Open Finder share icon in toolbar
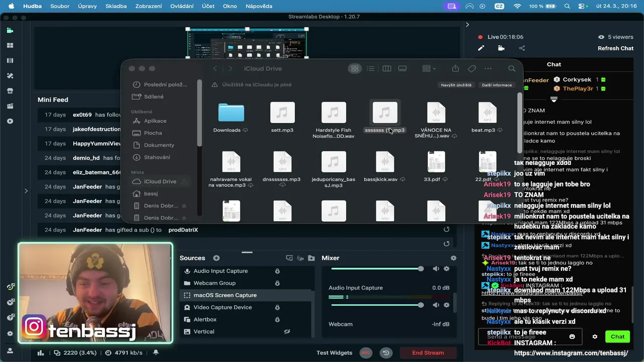 [x=455, y=68]
